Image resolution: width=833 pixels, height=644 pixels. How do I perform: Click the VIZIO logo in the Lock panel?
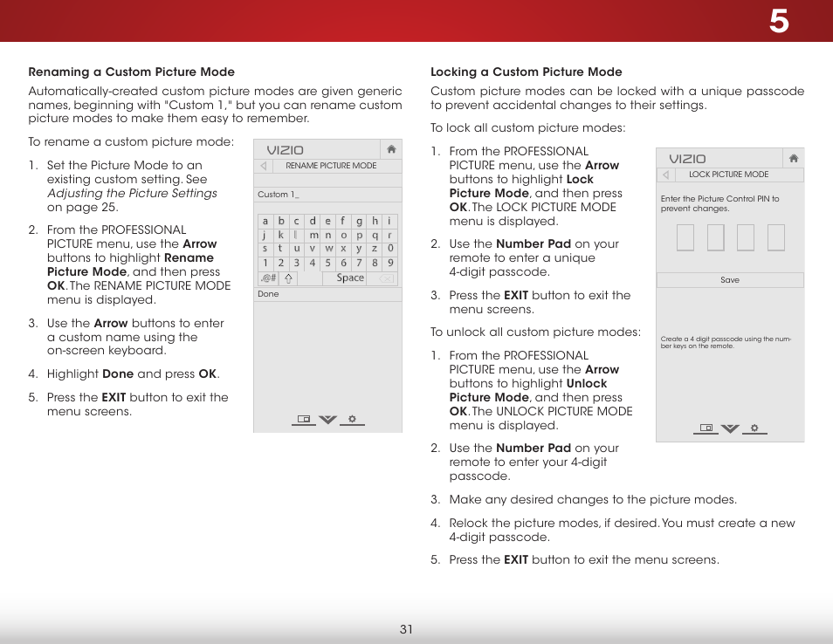(x=687, y=159)
